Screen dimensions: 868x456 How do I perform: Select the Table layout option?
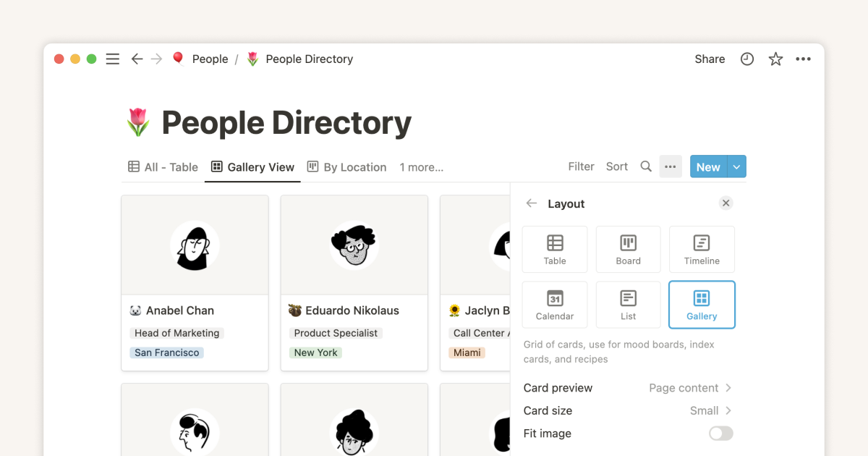[555, 249]
